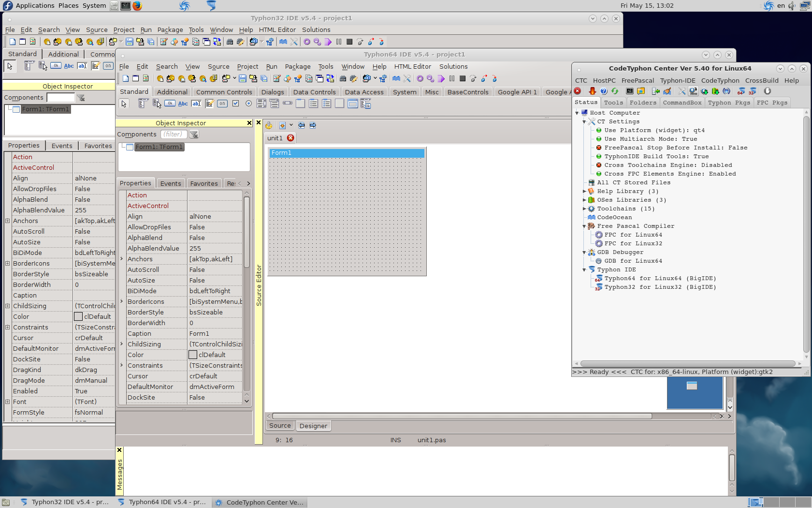812x508 pixels.
Task: Collapse Host Computer tree node
Action: pyautogui.click(x=577, y=113)
